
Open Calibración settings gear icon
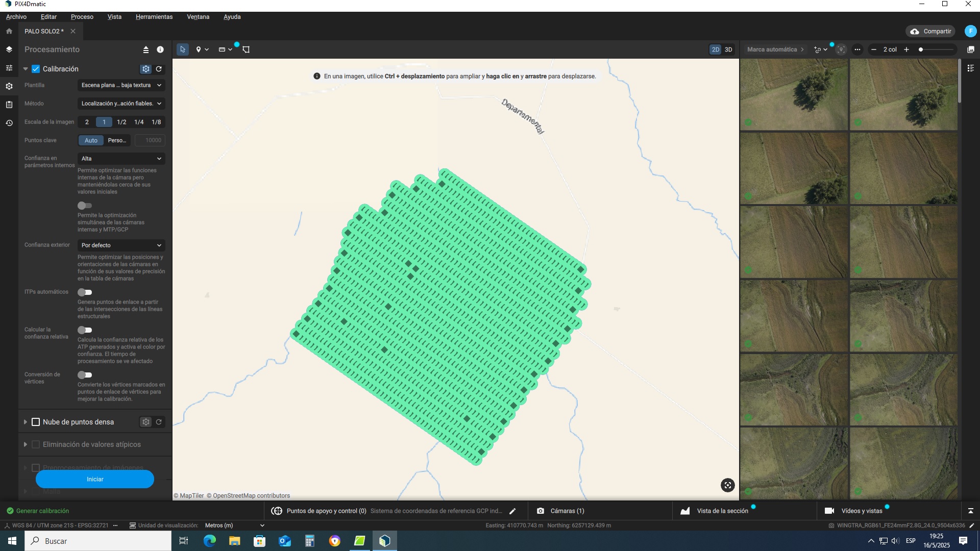tap(146, 69)
